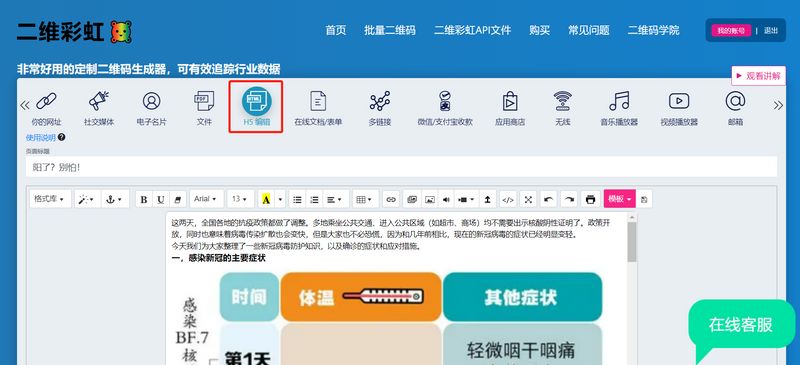This screenshot has height=365, width=800.
Task: Select the 音乐播放器 music player type
Action: click(x=619, y=108)
